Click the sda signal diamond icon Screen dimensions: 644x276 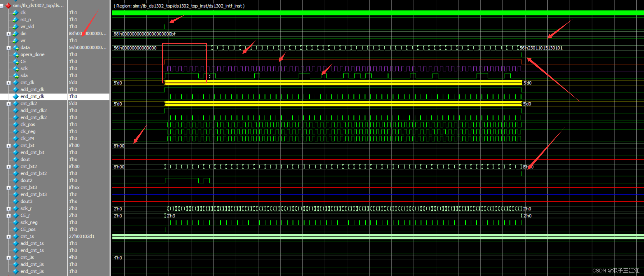pyautogui.click(x=15, y=75)
